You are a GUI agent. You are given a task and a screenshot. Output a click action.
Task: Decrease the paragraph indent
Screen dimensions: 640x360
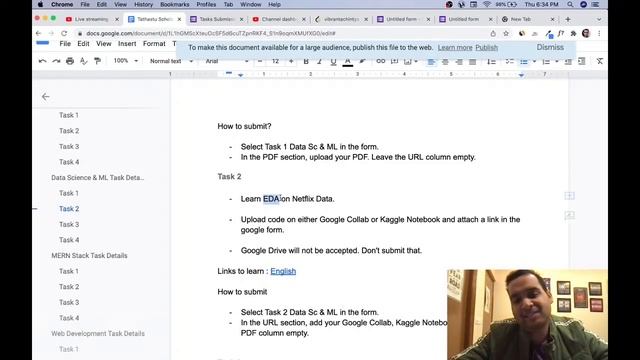(568, 62)
